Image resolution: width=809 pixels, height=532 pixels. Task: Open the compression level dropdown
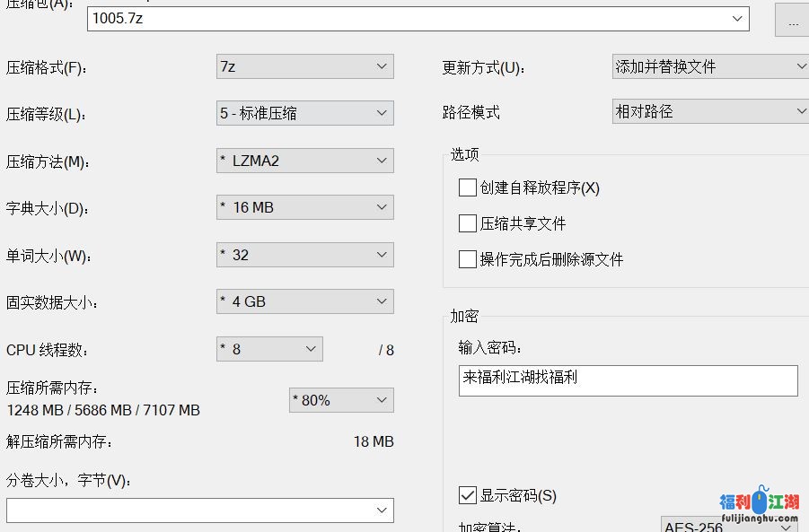coord(304,113)
